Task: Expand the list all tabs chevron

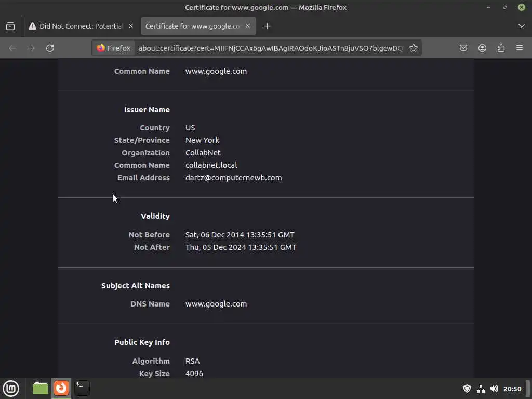Action: pyautogui.click(x=522, y=26)
